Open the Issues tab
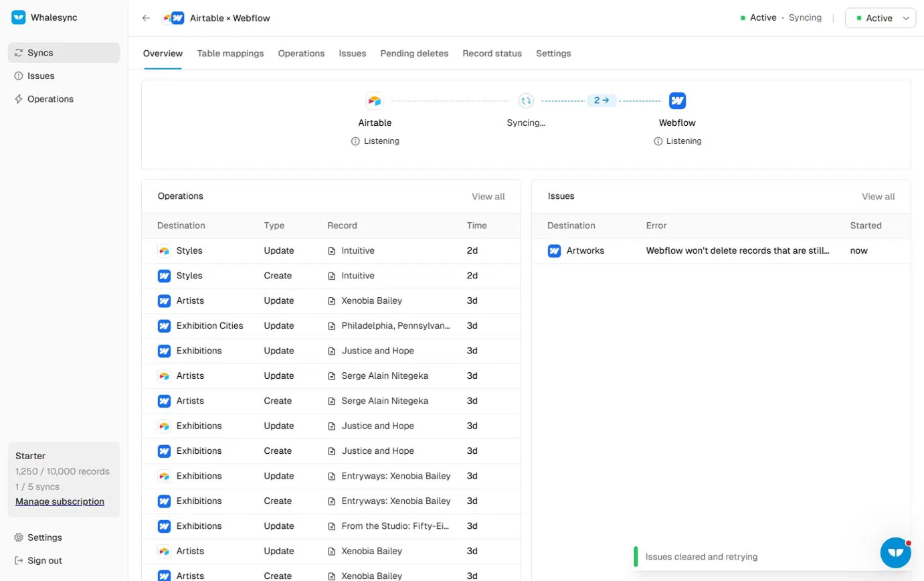The image size is (924, 581). click(x=353, y=54)
